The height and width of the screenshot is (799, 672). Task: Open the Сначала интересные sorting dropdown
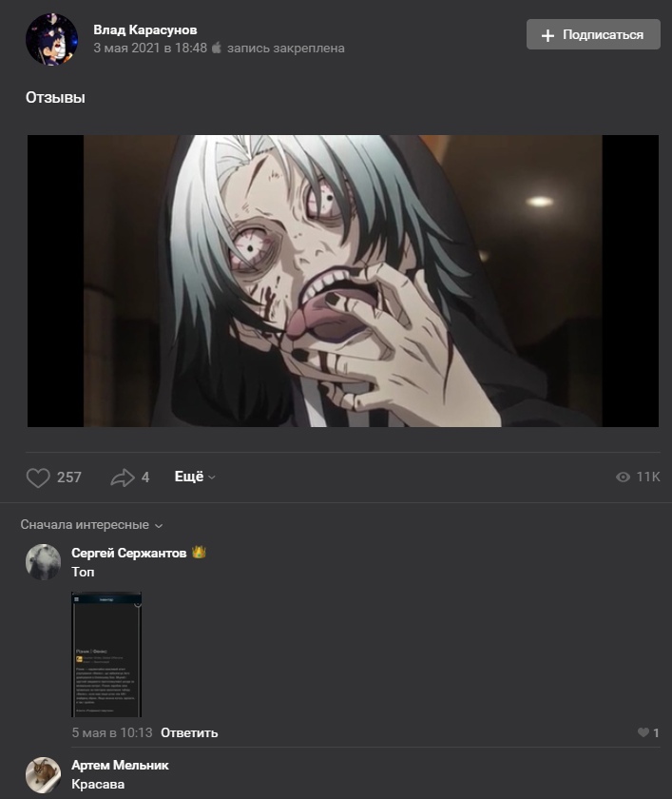tap(91, 524)
